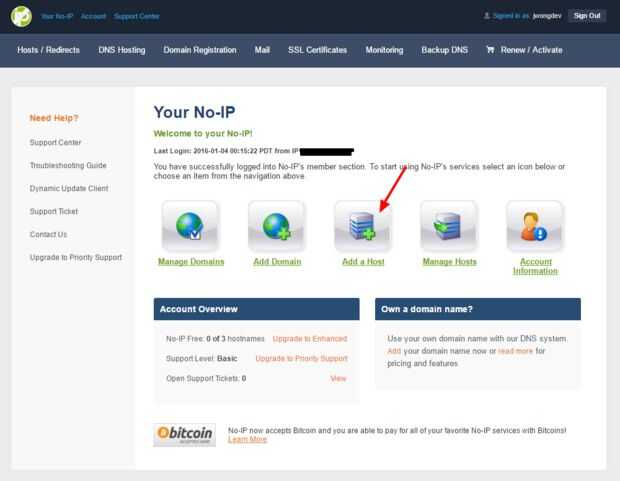Click the Account Overview header
This screenshot has width=620, height=481.
(x=257, y=309)
